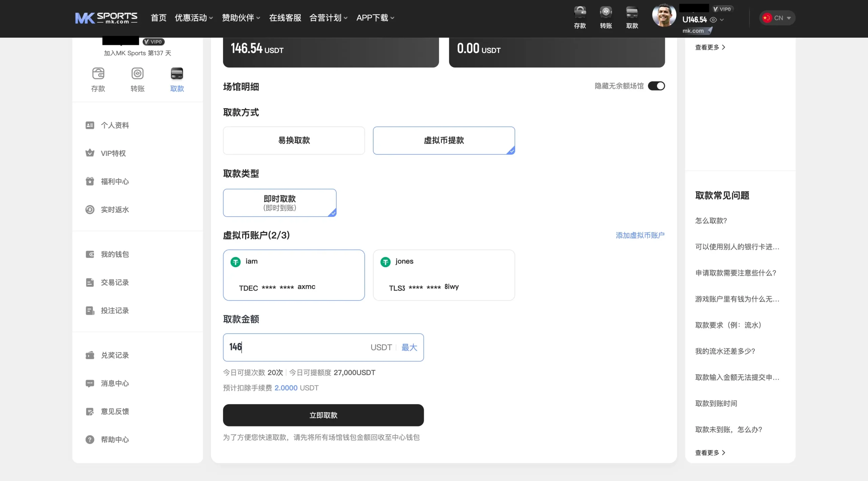This screenshot has height=481, width=868.
Task: Open sidebar transfer icon
Action: click(x=137, y=74)
